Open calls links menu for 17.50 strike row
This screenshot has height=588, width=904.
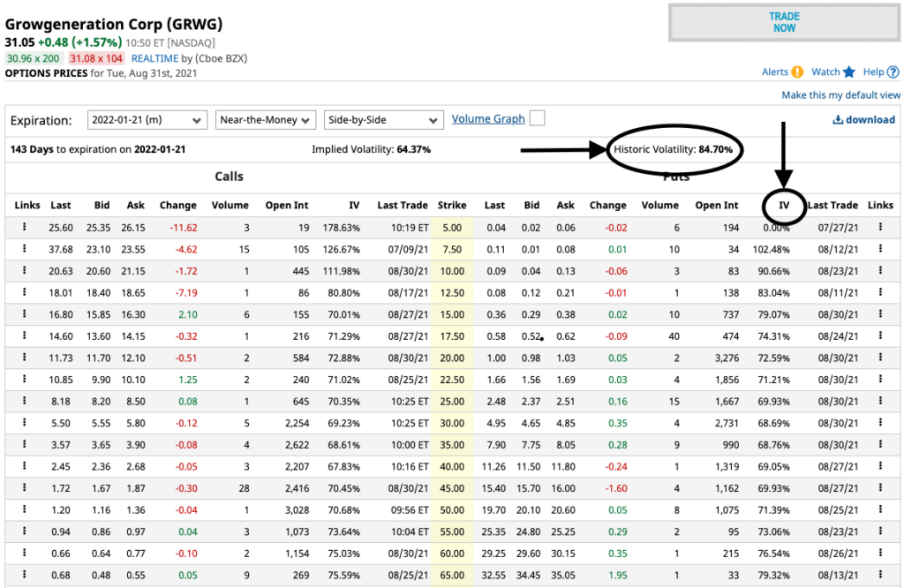pyautogui.click(x=24, y=335)
